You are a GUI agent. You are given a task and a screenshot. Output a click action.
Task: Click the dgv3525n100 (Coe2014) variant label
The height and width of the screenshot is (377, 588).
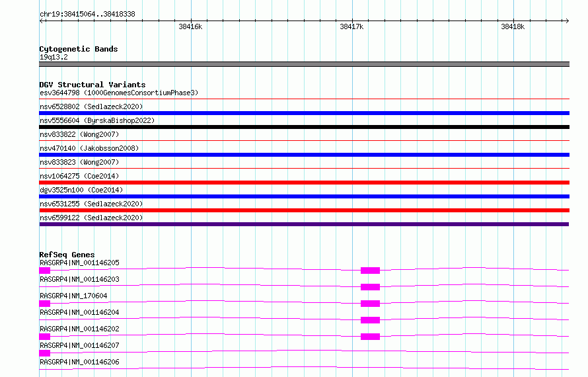(x=81, y=190)
